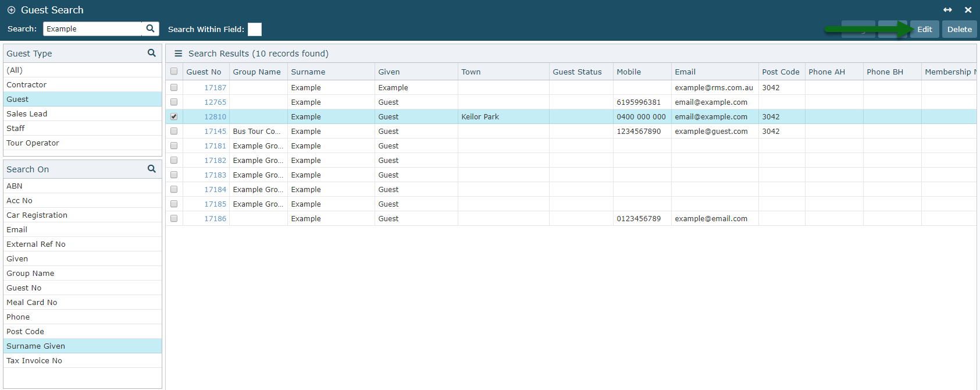This screenshot has width=980, height=390.
Task: Close the Guest Search window
Action: (x=968, y=10)
